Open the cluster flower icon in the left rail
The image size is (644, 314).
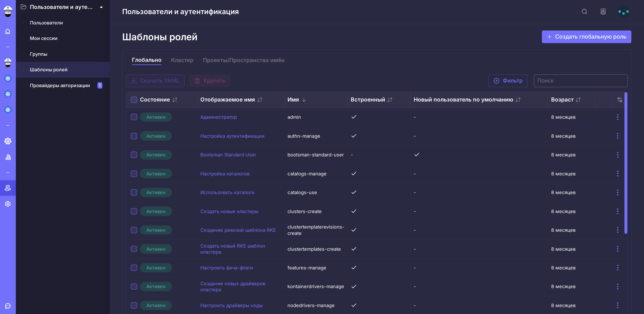(8, 141)
